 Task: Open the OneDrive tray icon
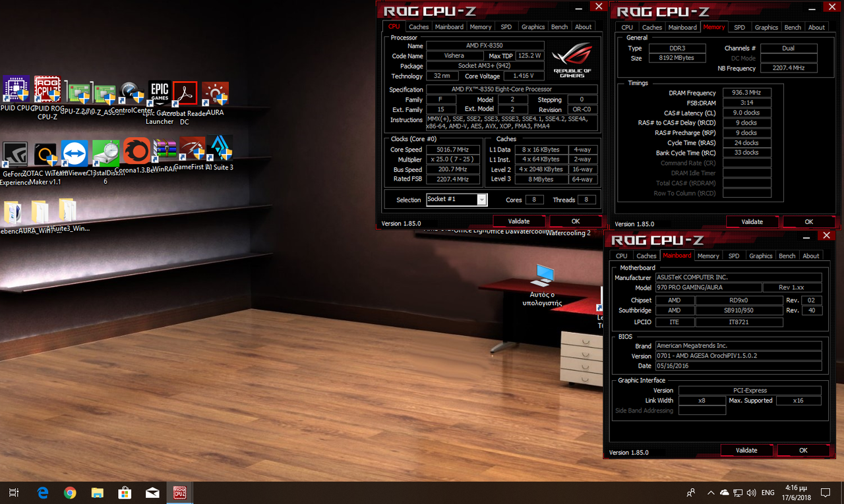725,493
